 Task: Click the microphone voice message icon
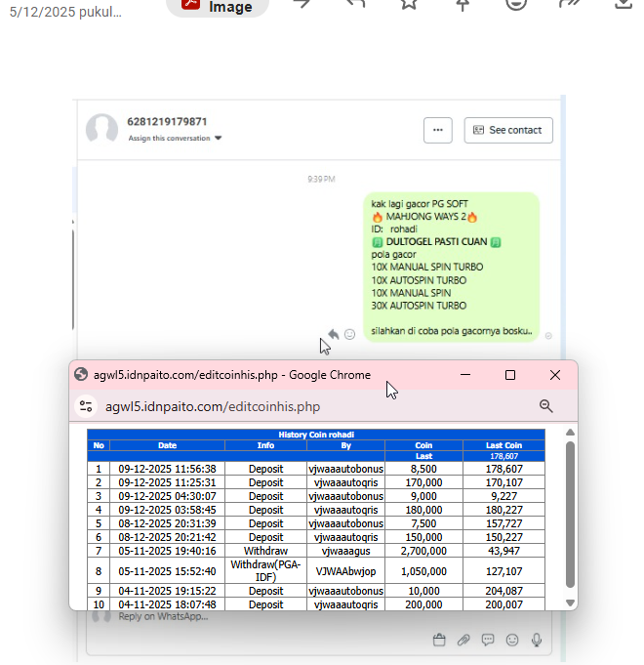click(x=537, y=640)
